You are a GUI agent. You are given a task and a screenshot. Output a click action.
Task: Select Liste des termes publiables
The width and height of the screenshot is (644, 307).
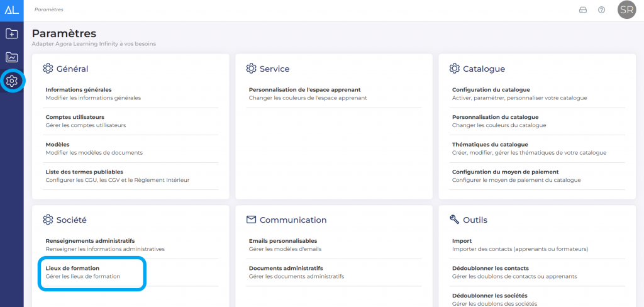pyautogui.click(x=84, y=172)
